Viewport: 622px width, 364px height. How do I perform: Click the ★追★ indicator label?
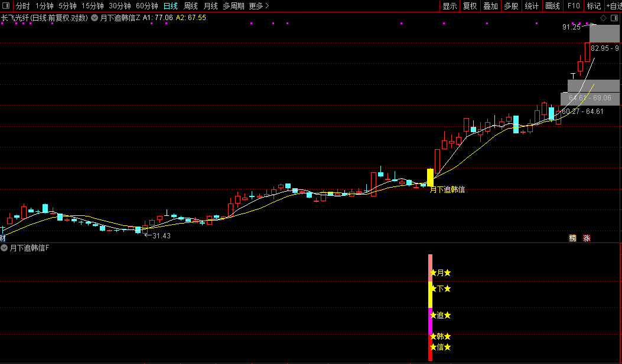[440, 315]
